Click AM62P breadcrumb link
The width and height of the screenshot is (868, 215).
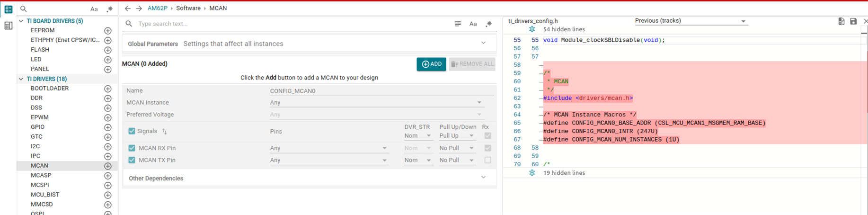pos(157,9)
